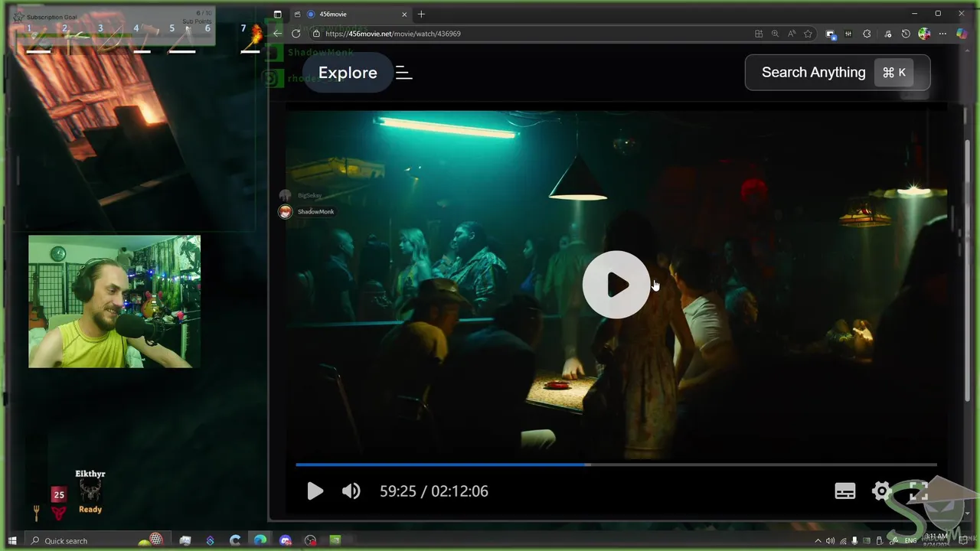This screenshot has width=980, height=551.
Task: Go back with the browser back arrow
Action: (277, 34)
